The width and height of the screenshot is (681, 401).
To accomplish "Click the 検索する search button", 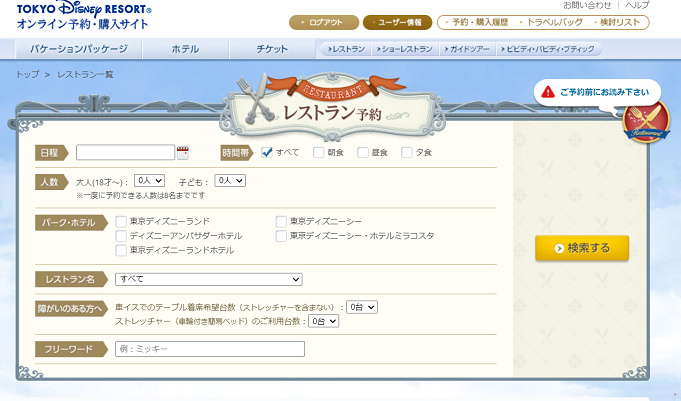I will click(582, 248).
